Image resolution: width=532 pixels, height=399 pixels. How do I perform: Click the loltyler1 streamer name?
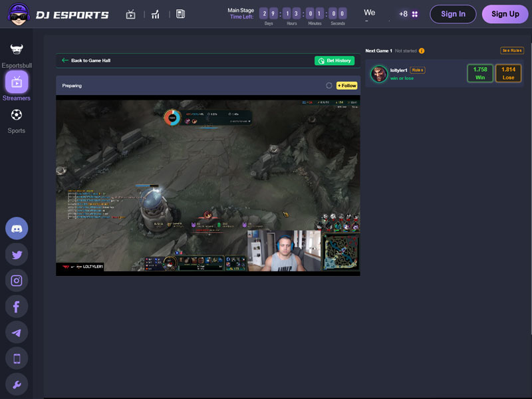click(398, 70)
